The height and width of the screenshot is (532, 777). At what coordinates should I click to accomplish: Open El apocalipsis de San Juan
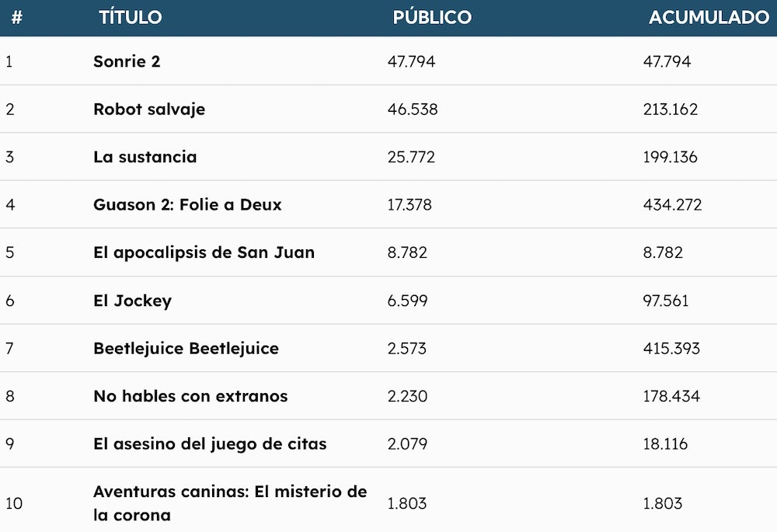pos(204,252)
